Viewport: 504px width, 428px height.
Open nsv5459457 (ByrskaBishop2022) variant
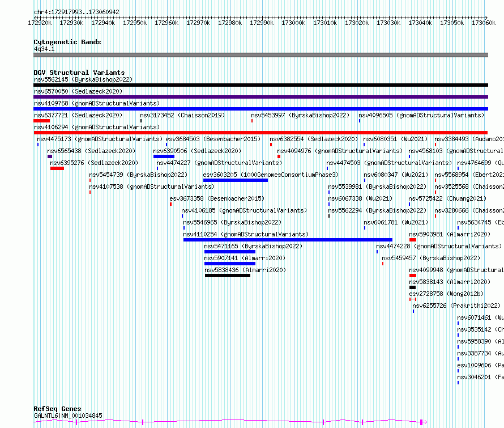431,258
